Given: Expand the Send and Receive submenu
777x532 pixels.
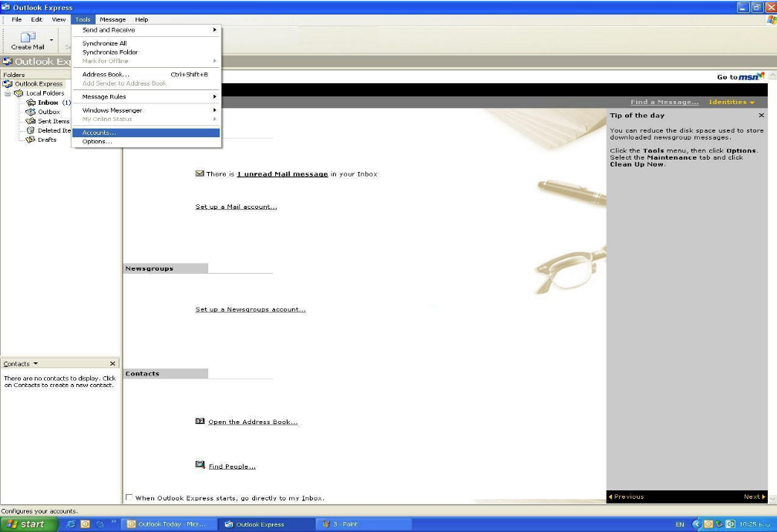Looking at the screenshot, I should click(146, 30).
